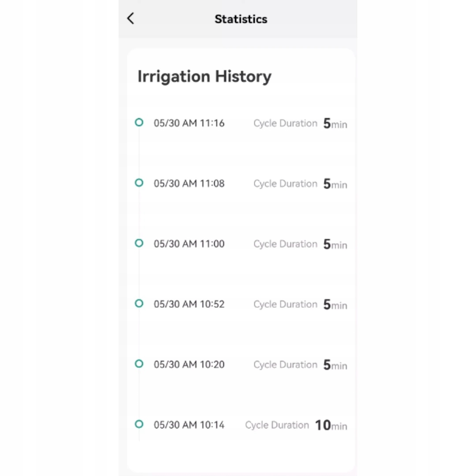Click the timeline marker for 05/30 AM 10:20

coord(139,364)
